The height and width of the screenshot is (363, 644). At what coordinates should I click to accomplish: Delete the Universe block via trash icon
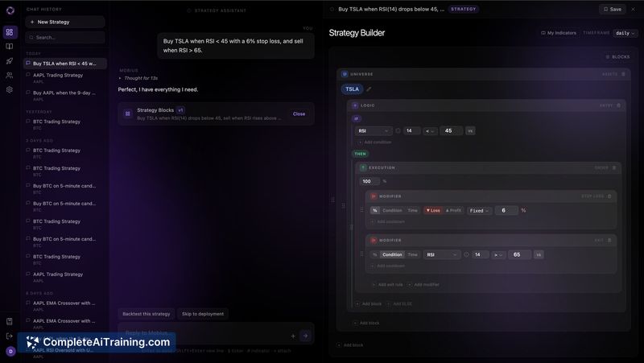point(623,74)
